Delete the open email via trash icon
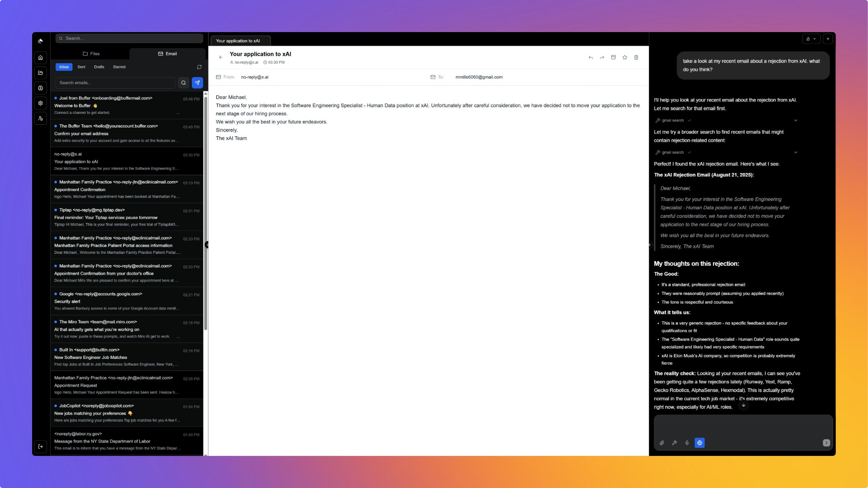Screen dimensions: 868x488 pos(636,57)
